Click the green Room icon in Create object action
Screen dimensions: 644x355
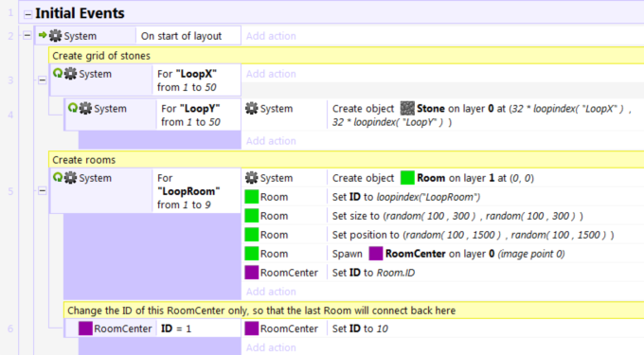coord(407,178)
